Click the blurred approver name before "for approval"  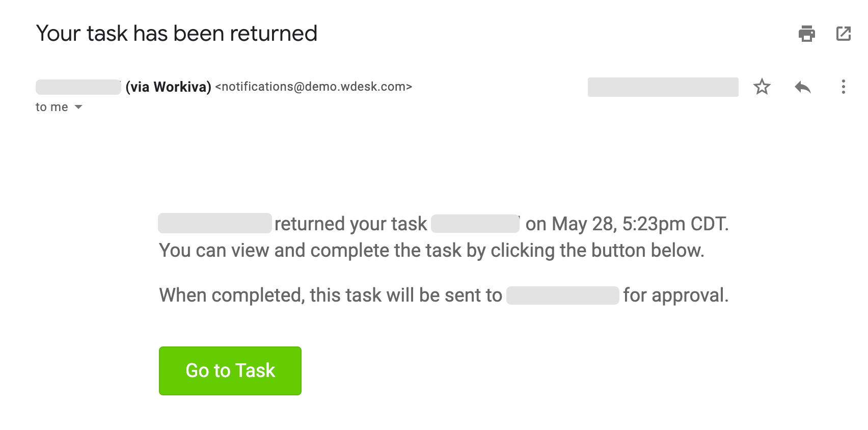562,295
